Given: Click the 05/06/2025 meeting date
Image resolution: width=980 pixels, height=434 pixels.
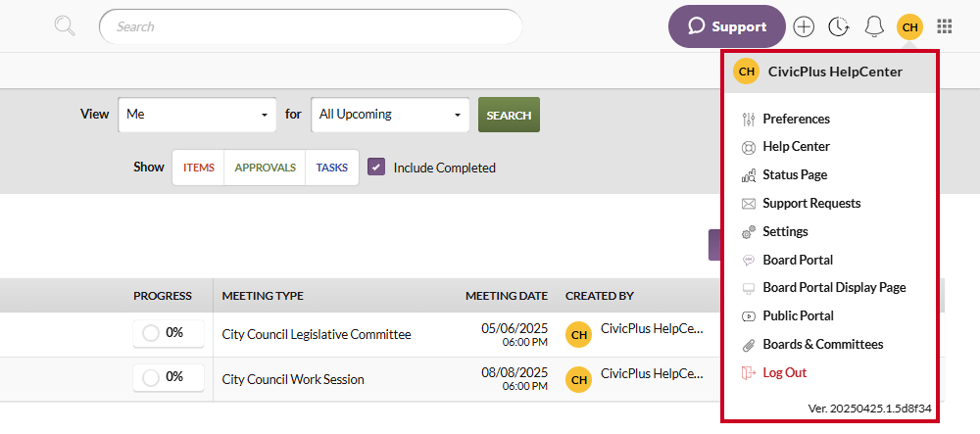Looking at the screenshot, I should [x=514, y=328].
